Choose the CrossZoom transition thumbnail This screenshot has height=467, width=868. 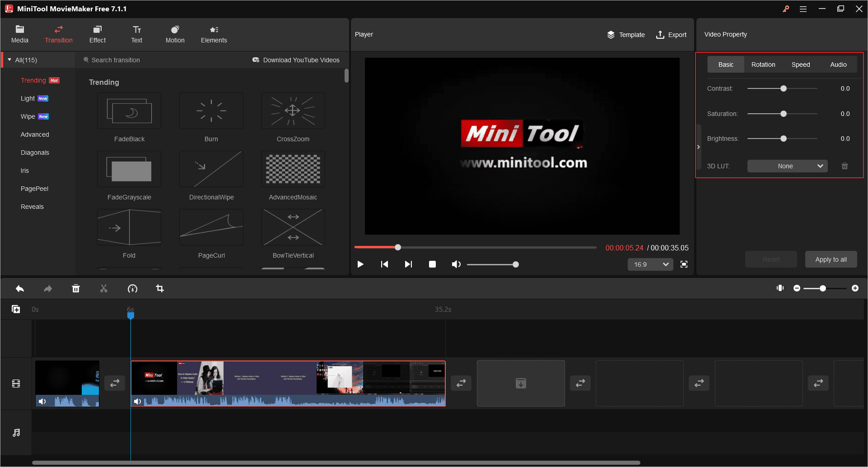pyautogui.click(x=293, y=111)
